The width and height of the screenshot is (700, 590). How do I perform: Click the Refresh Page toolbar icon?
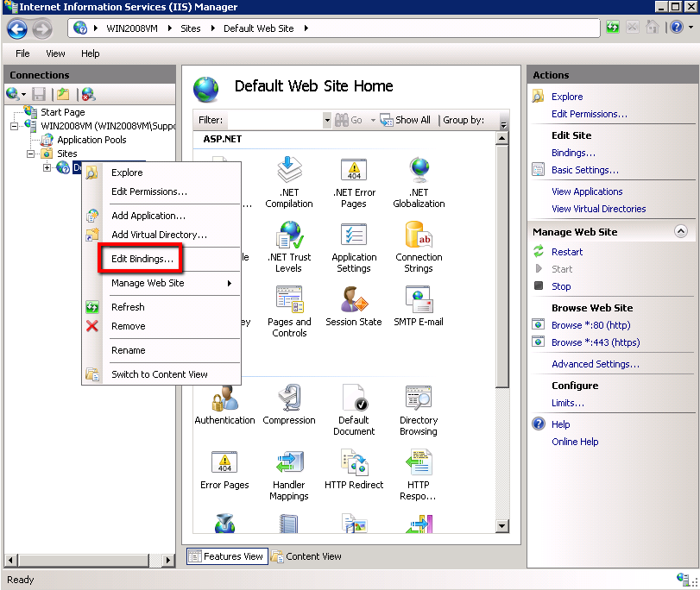point(613,28)
